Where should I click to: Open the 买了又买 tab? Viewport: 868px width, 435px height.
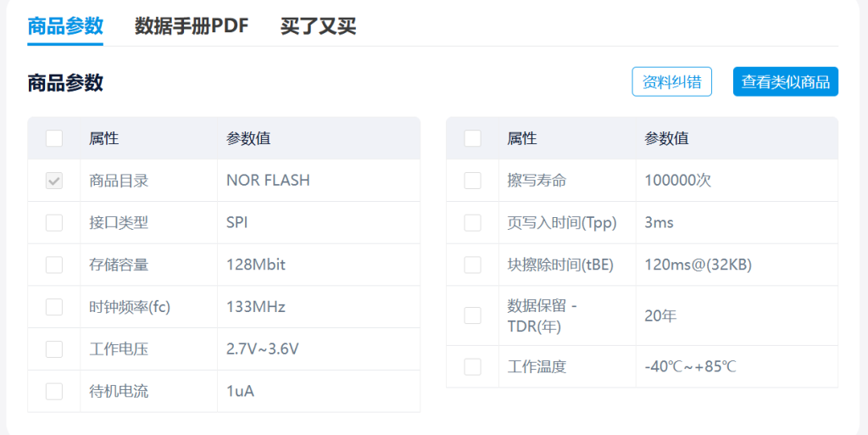[x=318, y=26]
